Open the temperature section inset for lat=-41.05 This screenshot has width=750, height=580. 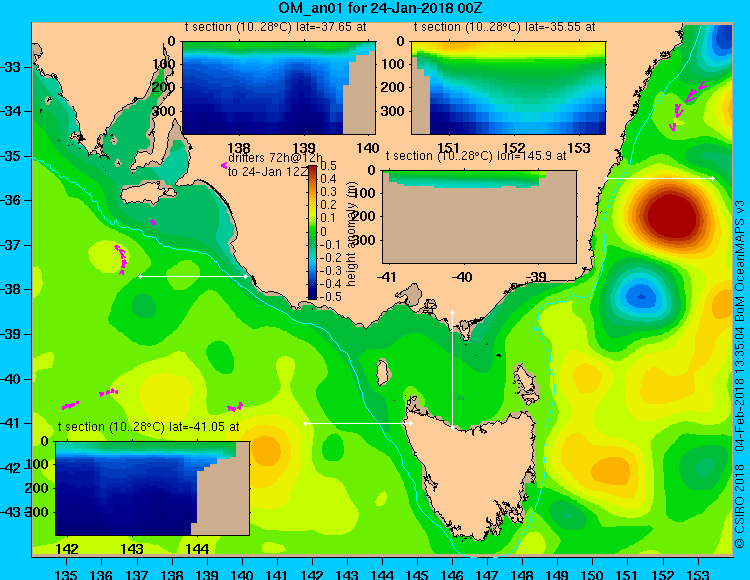coord(153,488)
